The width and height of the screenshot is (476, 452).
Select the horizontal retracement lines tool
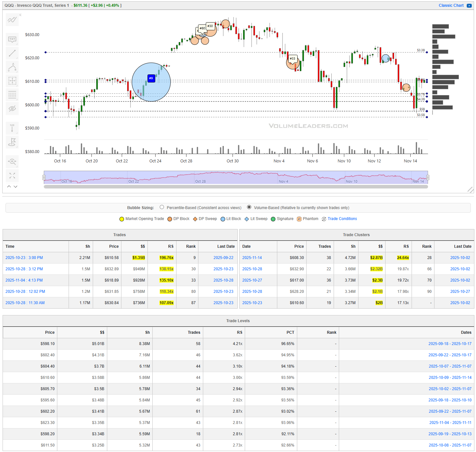[x=12, y=95]
